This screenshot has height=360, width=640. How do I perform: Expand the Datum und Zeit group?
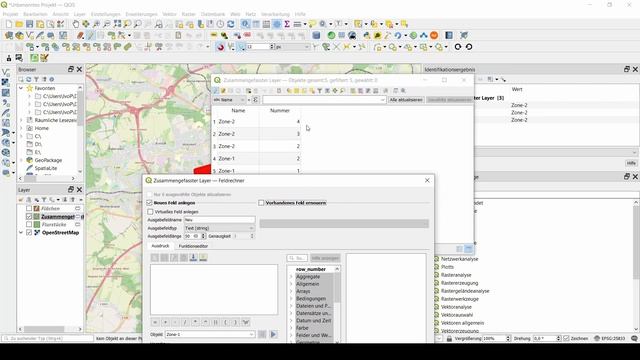coord(291,321)
